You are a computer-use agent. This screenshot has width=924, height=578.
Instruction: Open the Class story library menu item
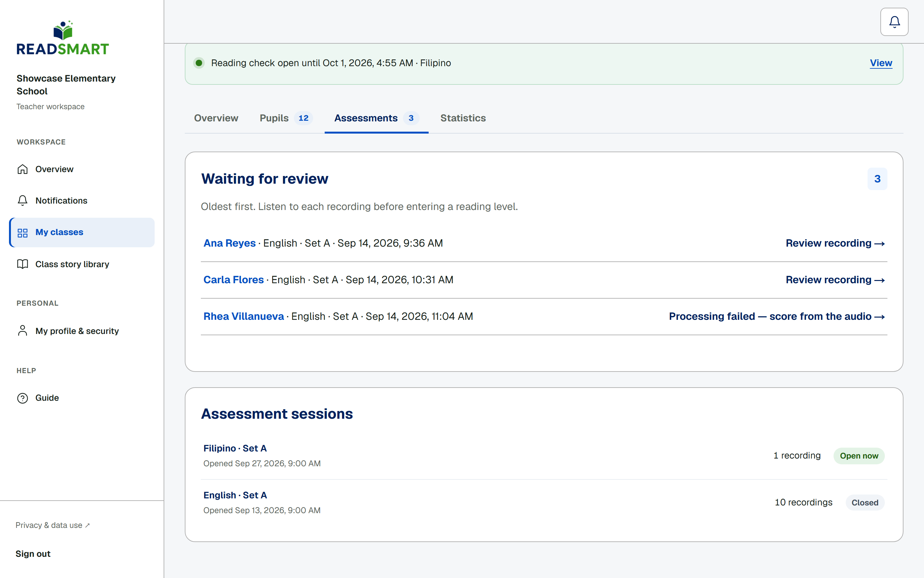[x=82, y=264]
